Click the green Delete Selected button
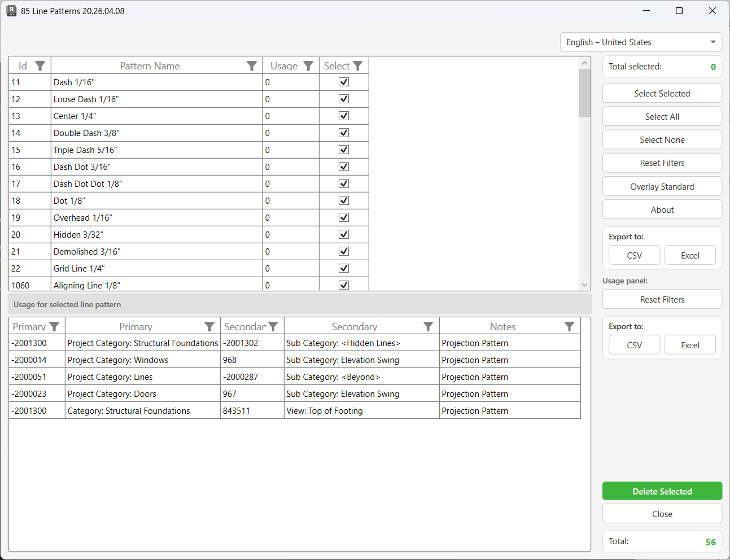Image resolution: width=730 pixels, height=560 pixels. pyautogui.click(x=662, y=491)
